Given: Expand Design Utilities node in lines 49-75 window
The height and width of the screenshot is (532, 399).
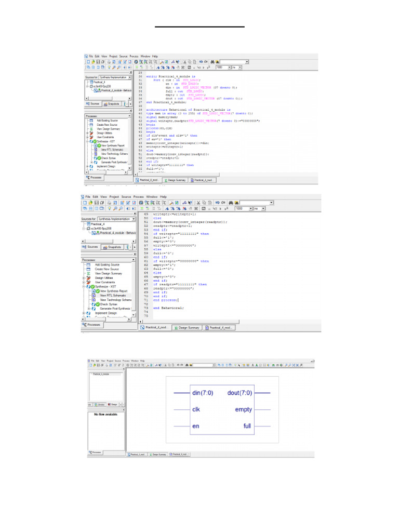Looking at the screenshot, I should tap(84, 278).
